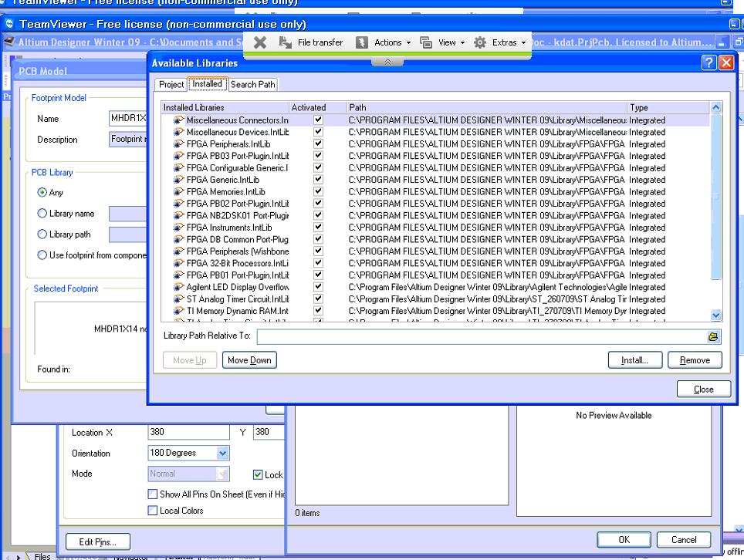Disable the Agilent LED Display library checkbox
Image resolution: width=744 pixels, height=560 pixels.
point(318,287)
